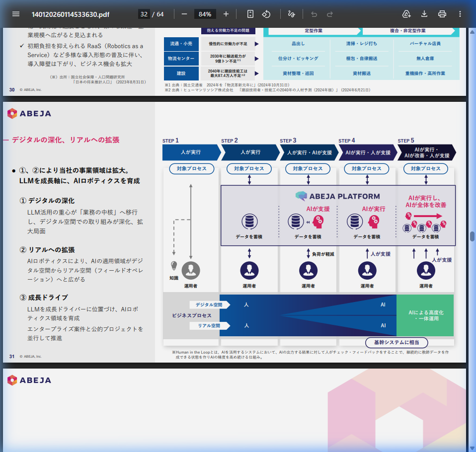Screen dimensions: 476x452
Task: Select the Draw annotation tool
Action: tap(291, 14)
